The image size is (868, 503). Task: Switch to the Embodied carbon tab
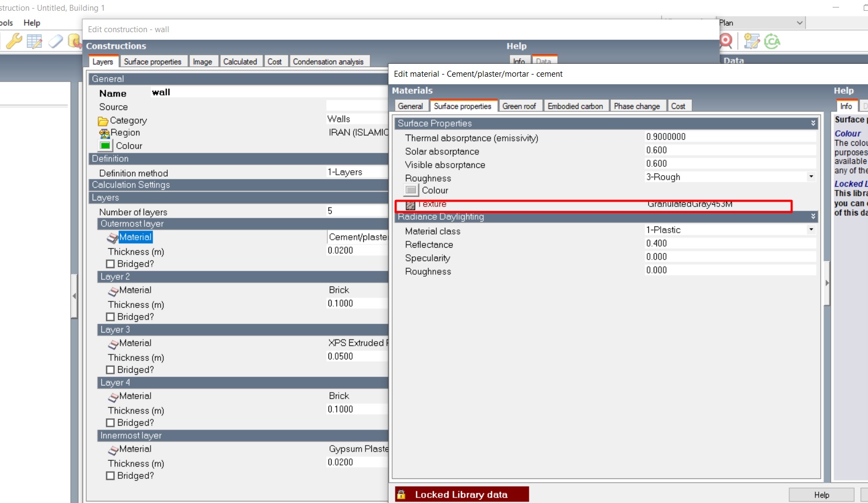575,106
